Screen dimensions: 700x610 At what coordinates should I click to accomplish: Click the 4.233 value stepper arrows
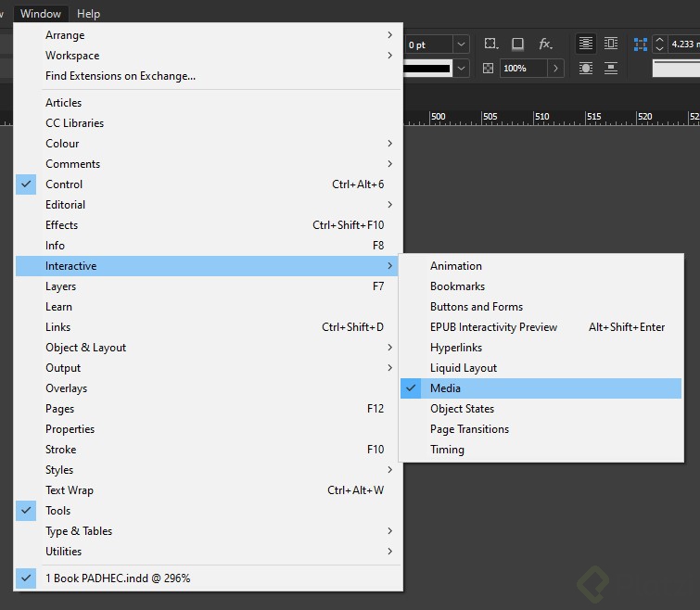[x=660, y=44]
